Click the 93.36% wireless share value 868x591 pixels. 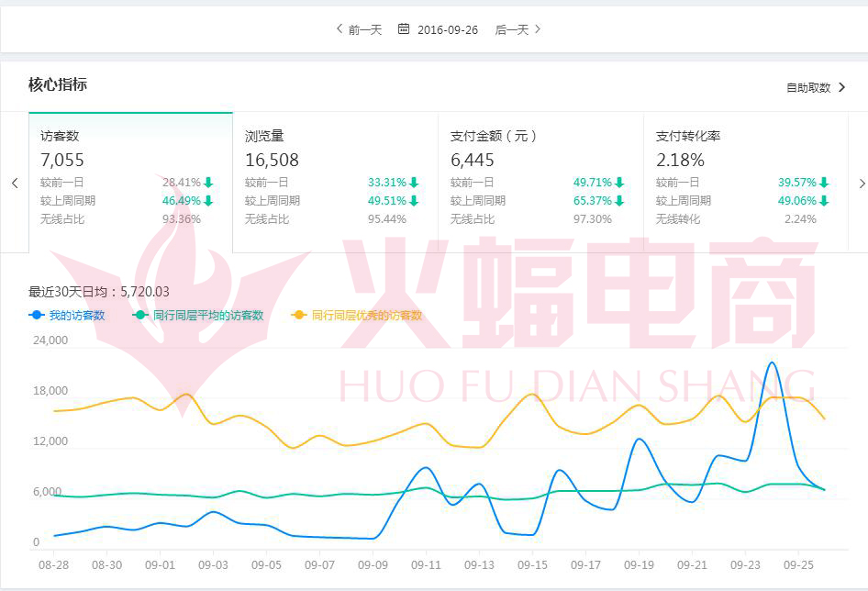(182, 218)
